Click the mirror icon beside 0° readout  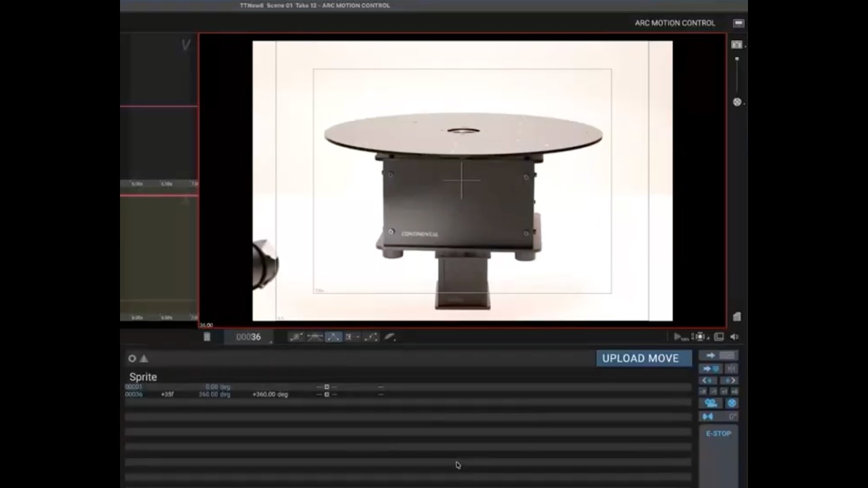(x=708, y=416)
